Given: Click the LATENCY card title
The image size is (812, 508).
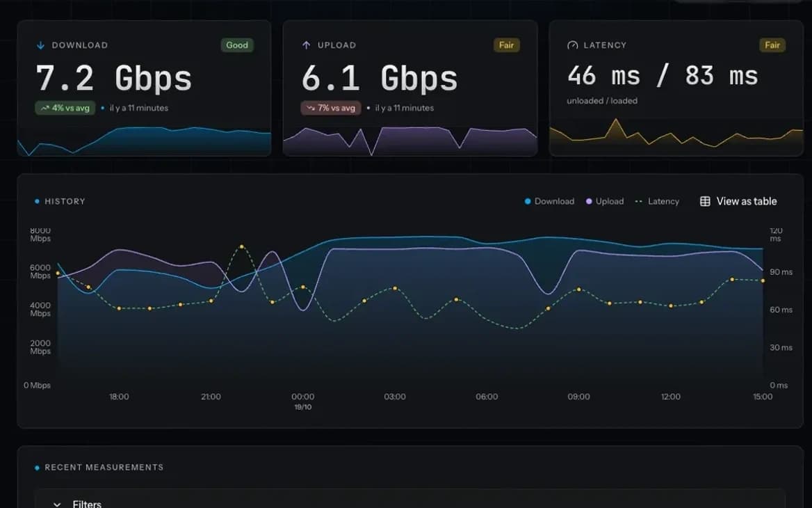Looking at the screenshot, I should pos(605,45).
